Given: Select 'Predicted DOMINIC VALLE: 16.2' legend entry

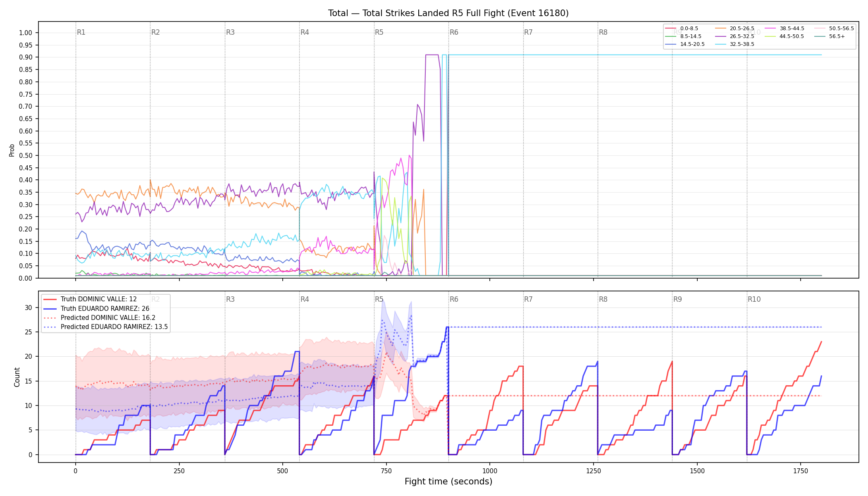Looking at the screenshot, I should (99, 317).
